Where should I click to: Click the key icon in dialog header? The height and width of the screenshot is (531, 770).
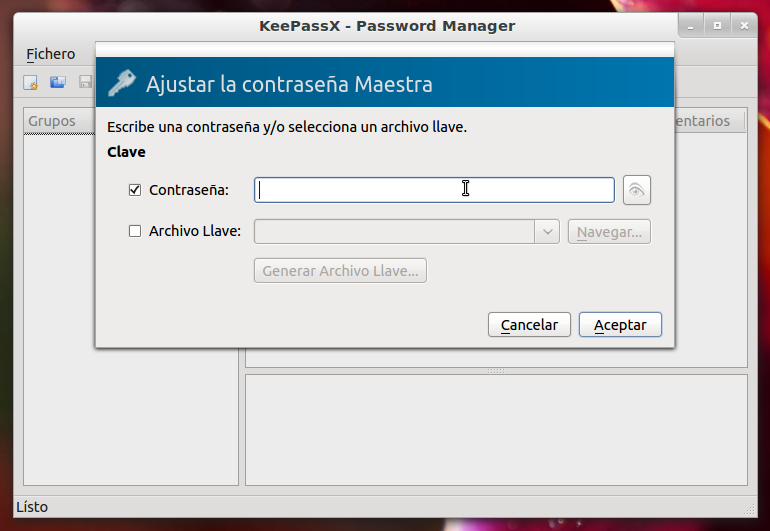pos(122,83)
